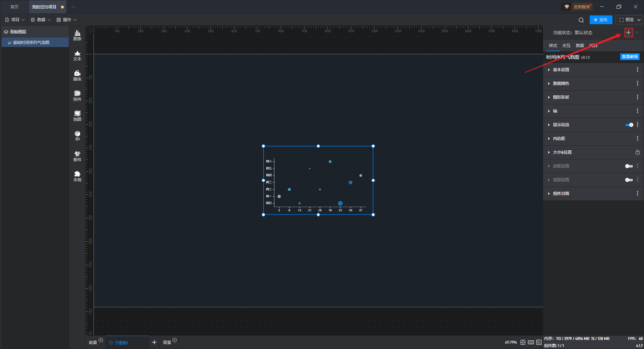Click arrow right of the add-state button

tap(637, 33)
